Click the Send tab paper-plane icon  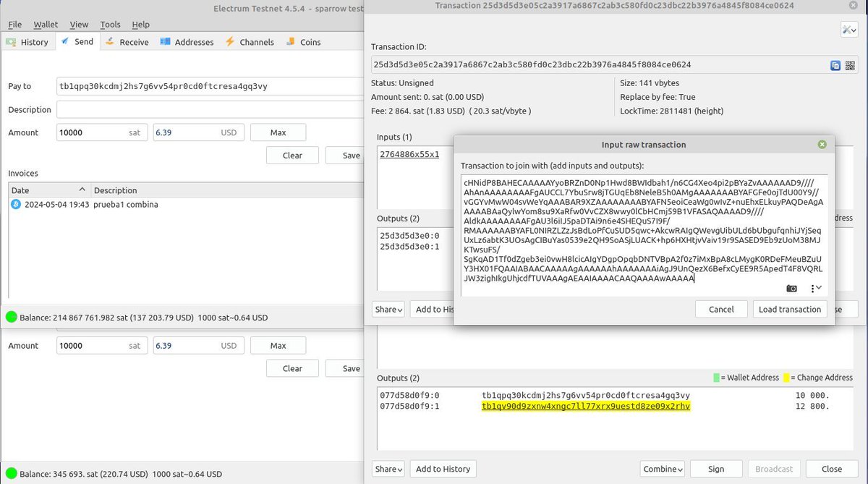tap(66, 41)
